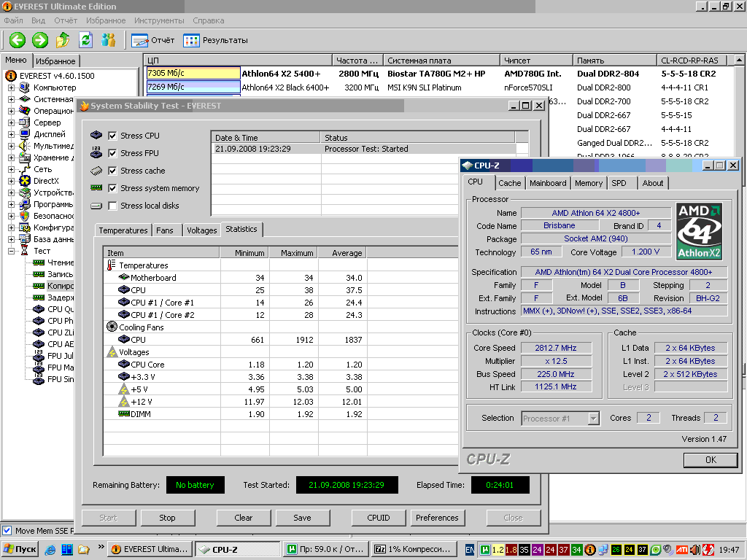The height and width of the screenshot is (560, 747).
Task: Click the 7269 Мб/с result bar
Action: (193, 87)
